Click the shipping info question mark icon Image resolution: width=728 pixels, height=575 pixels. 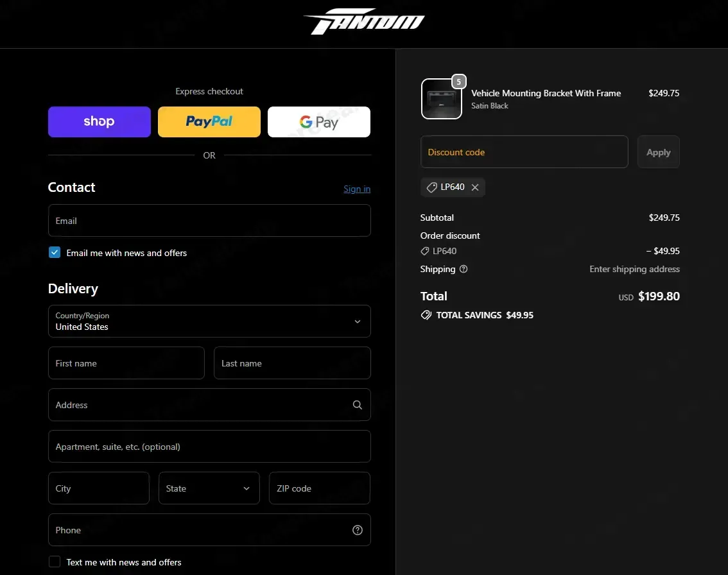pos(464,269)
